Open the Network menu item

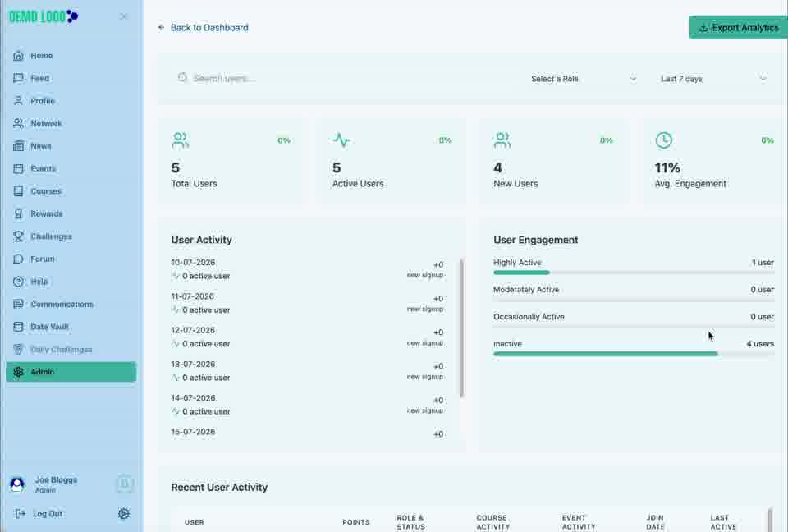tap(71, 124)
